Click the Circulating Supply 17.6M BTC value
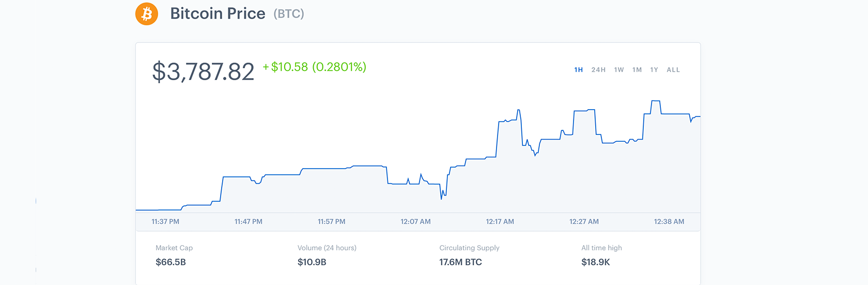 [460, 262]
